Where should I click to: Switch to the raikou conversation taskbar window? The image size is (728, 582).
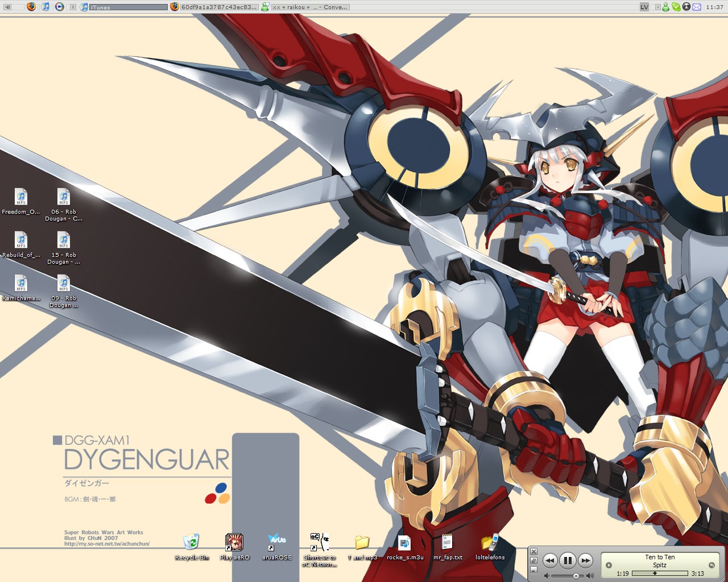[x=305, y=7]
